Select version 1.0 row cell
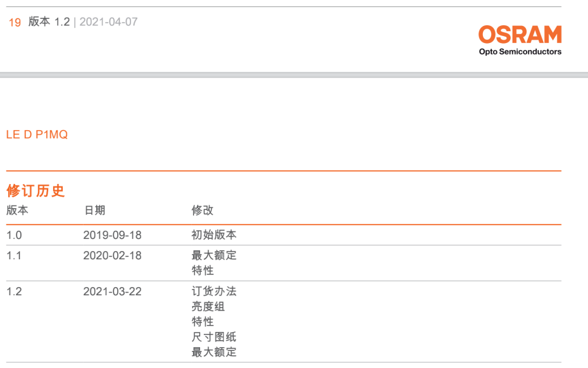This screenshot has width=588, height=368. pos(15,235)
